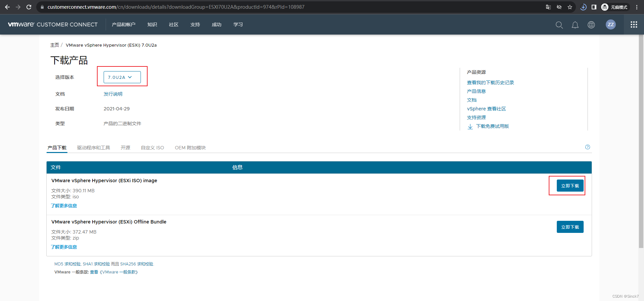This screenshot has width=644, height=301.
Task: Click the 文件类型: zip text
Action: 65,238
